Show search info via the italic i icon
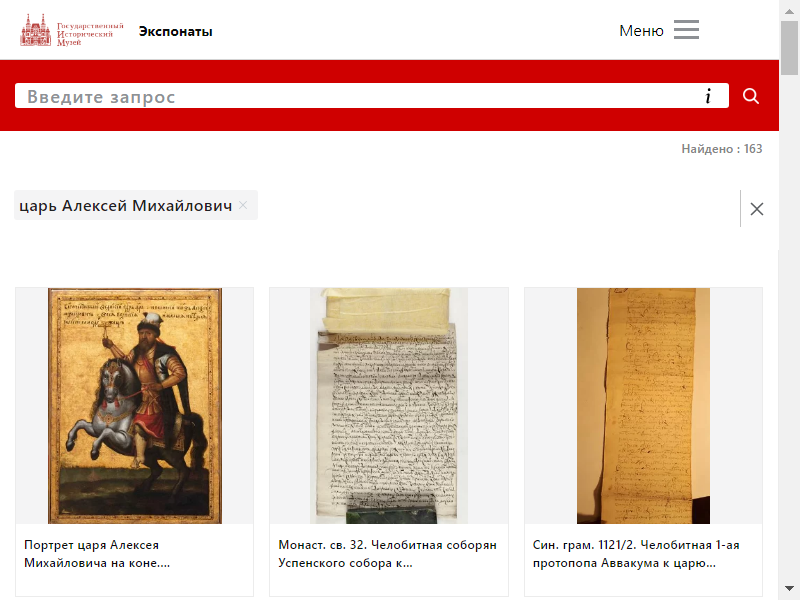This screenshot has width=800, height=600. tap(708, 96)
